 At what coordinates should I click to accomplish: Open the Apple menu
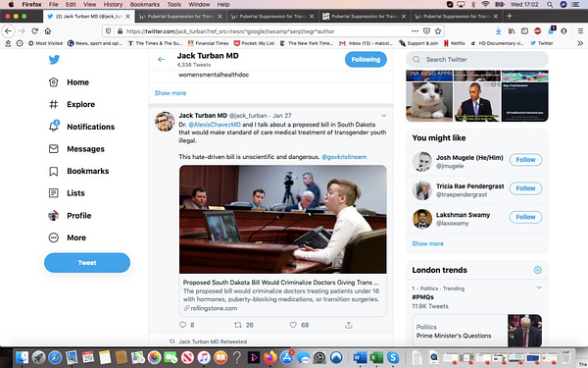(x=11, y=5)
